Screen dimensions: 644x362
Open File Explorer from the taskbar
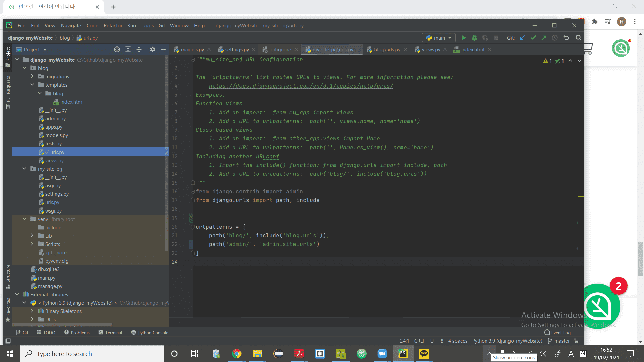(x=257, y=354)
